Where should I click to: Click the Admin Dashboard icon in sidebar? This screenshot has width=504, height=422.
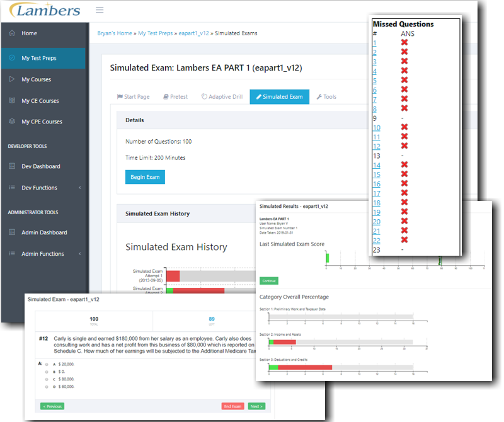[x=12, y=232]
